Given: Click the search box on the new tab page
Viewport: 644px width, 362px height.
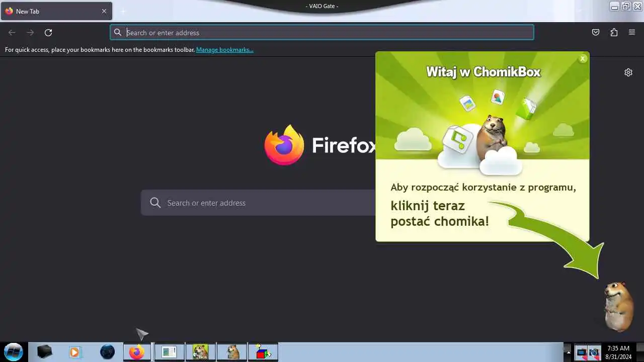Looking at the screenshot, I should coord(258,203).
